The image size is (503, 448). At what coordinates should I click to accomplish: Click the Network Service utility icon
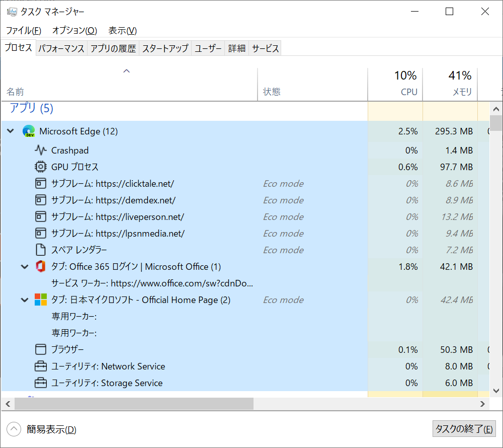click(40, 366)
